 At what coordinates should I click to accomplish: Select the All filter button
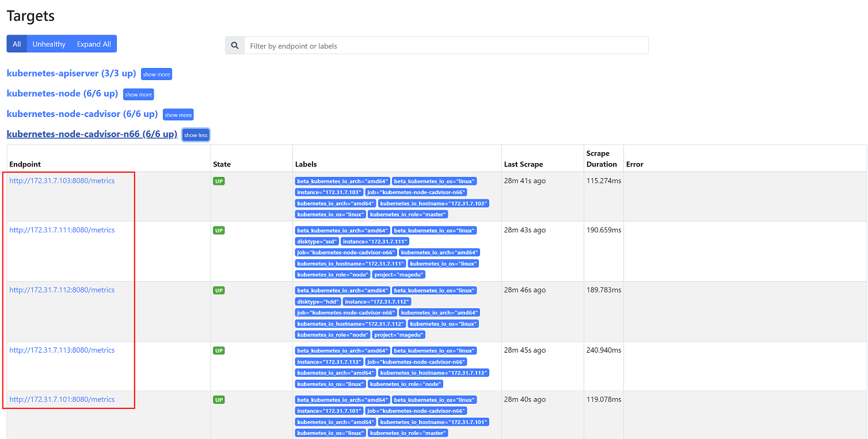(x=17, y=44)
